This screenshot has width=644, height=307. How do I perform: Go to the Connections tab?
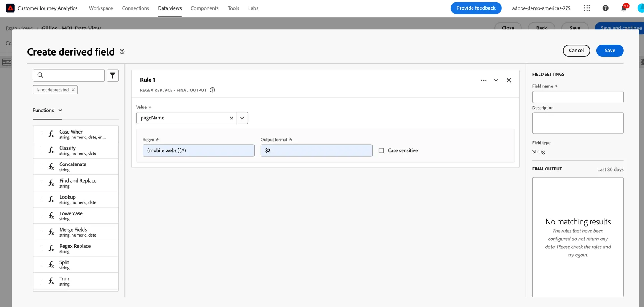pyautogui.click(x=135, y=8)
